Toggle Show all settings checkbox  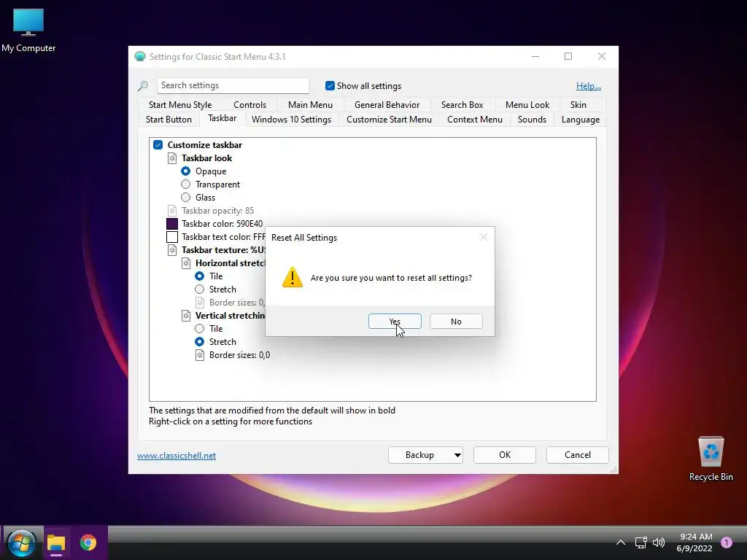(330, 86)
